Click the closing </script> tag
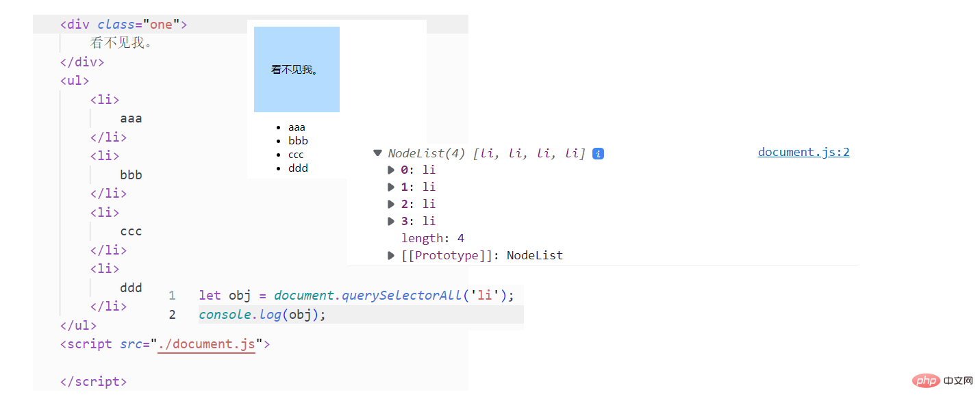Image resolution: width=980 pixels, height=403 pixels. [x=93, y=381]
